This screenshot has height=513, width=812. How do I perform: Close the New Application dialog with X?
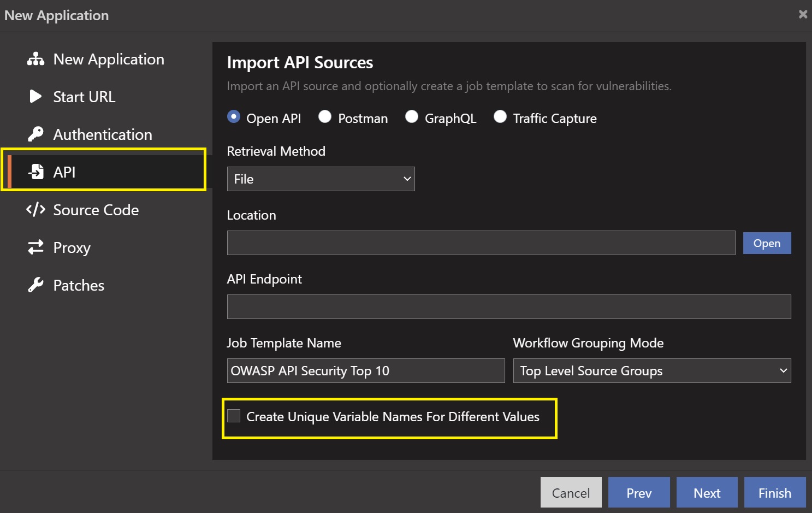(x=802, y=15)
